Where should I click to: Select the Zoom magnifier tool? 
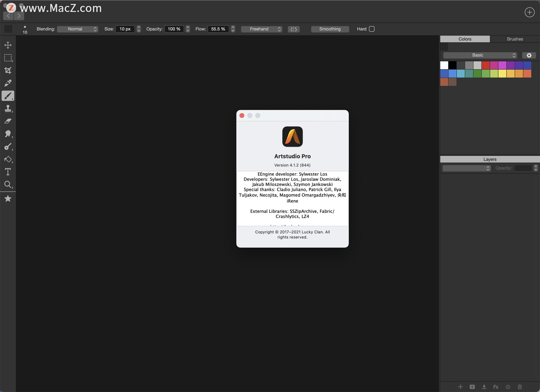click(8, 185)
